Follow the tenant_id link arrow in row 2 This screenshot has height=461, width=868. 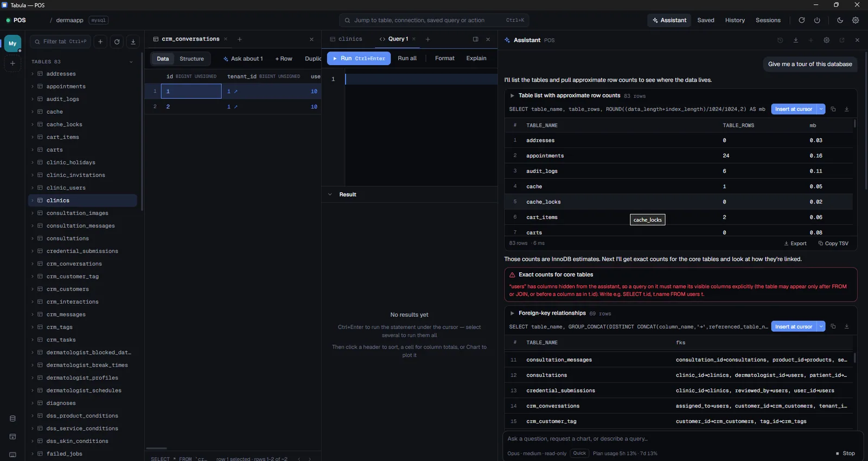(235, 107)
